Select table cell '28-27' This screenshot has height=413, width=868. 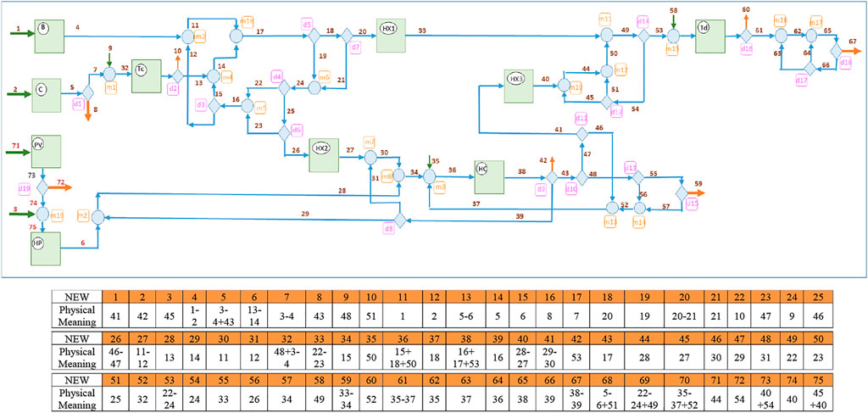tap(521, 357)
